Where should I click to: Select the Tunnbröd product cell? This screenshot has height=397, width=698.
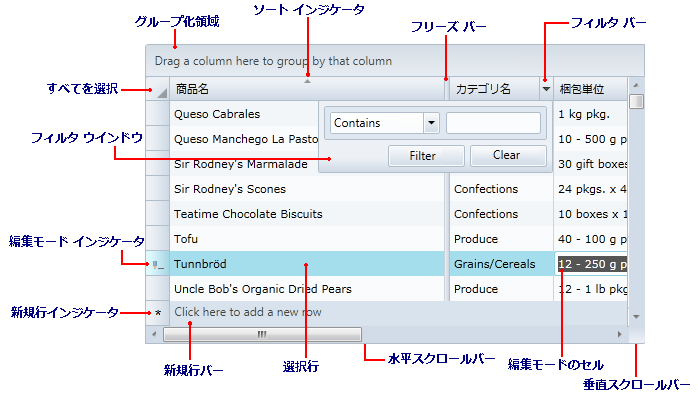307,264
